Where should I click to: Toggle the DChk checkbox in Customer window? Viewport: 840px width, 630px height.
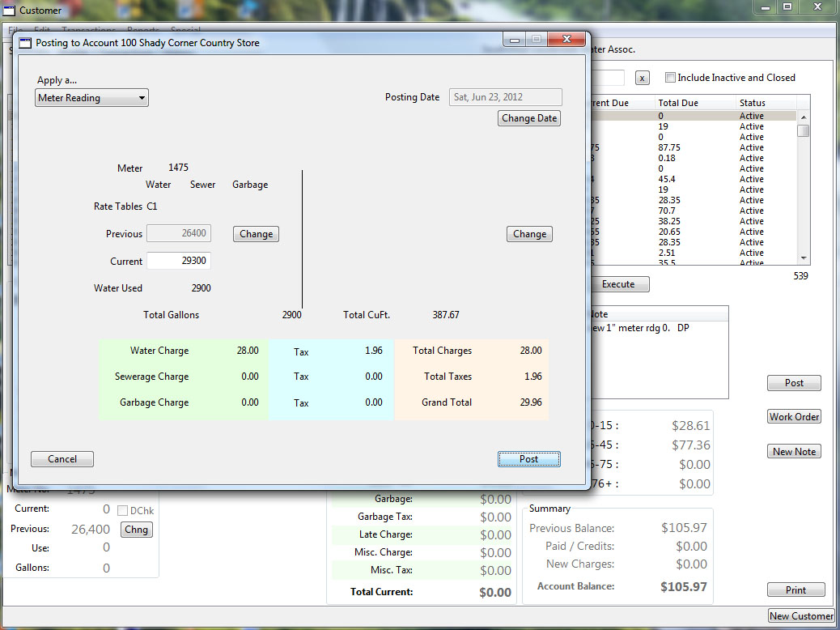122,510
